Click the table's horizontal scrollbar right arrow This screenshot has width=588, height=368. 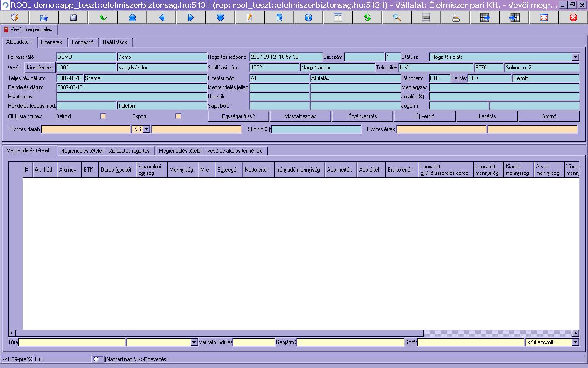point(576,333)
